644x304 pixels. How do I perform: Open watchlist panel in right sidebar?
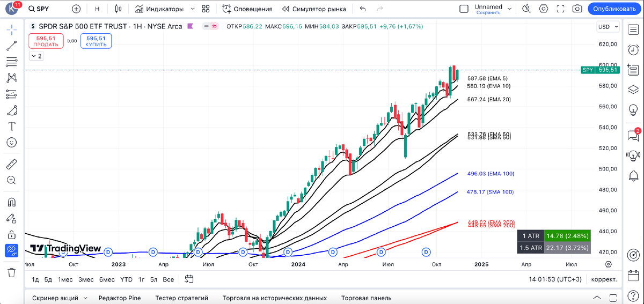click(x=633, y=31)
